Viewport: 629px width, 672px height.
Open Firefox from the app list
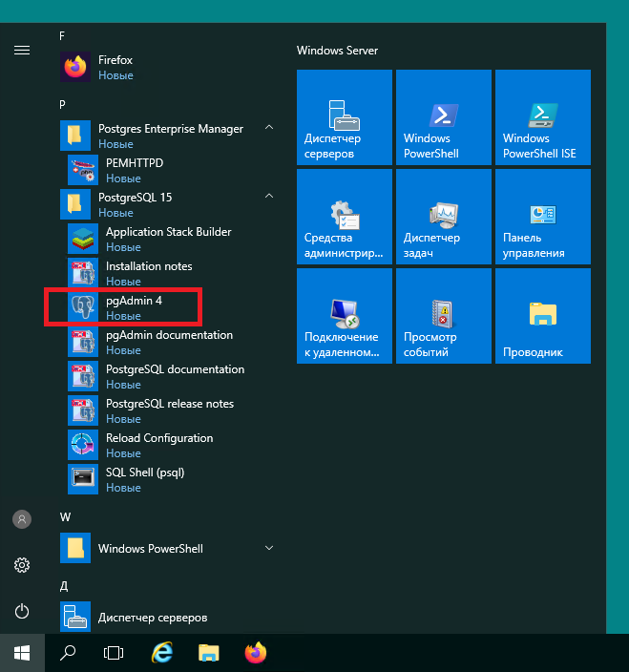point(167,67)
